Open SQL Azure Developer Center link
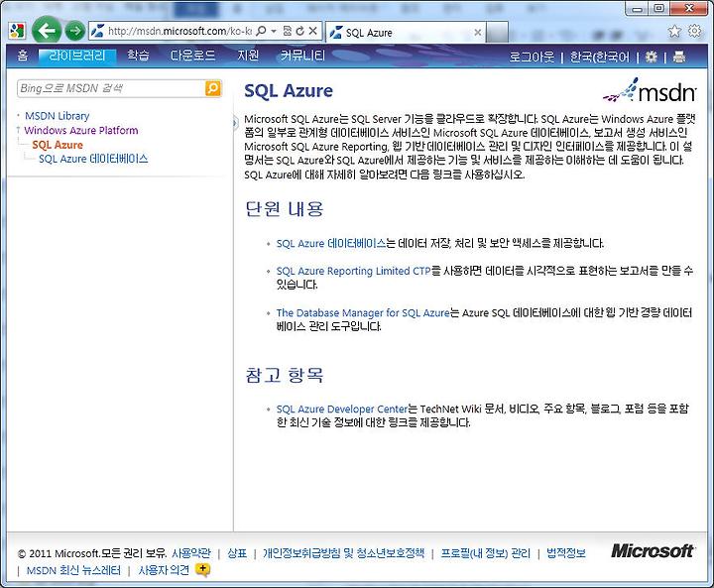The height and width of the screenshot is (588, 714). 342,409
